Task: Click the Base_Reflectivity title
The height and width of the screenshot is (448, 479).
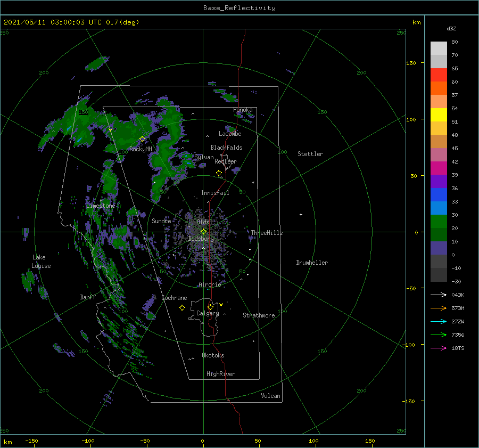Action: 240,8
